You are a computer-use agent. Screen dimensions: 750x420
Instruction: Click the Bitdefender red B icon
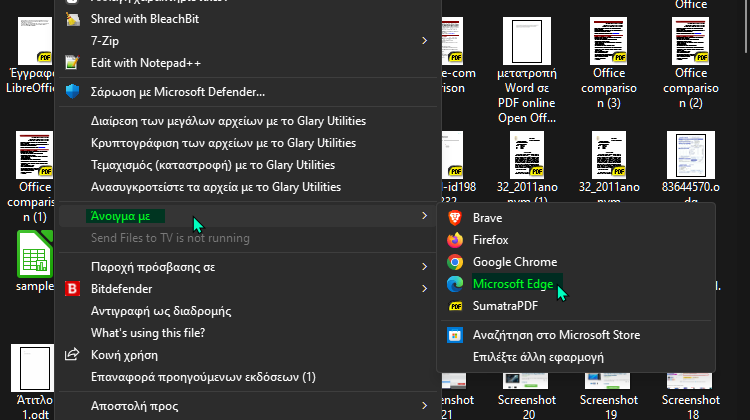pyautogui.click(x=72, y=288)
